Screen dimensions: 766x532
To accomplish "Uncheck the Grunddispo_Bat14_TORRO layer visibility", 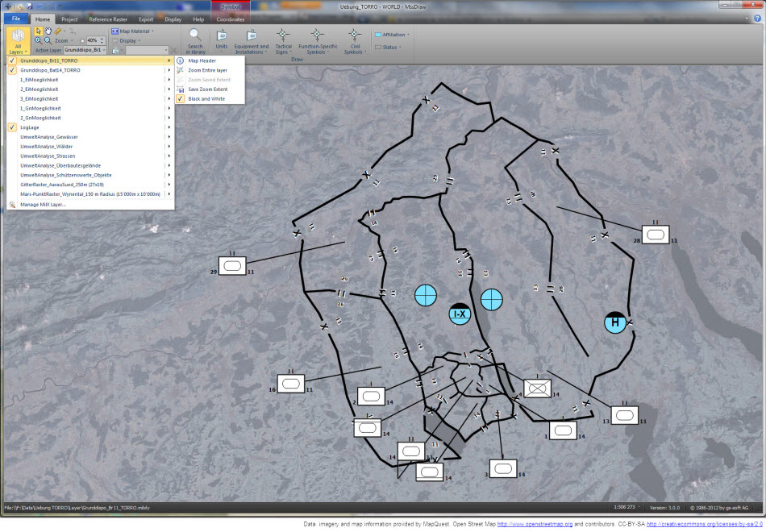I will coord(10,69).
